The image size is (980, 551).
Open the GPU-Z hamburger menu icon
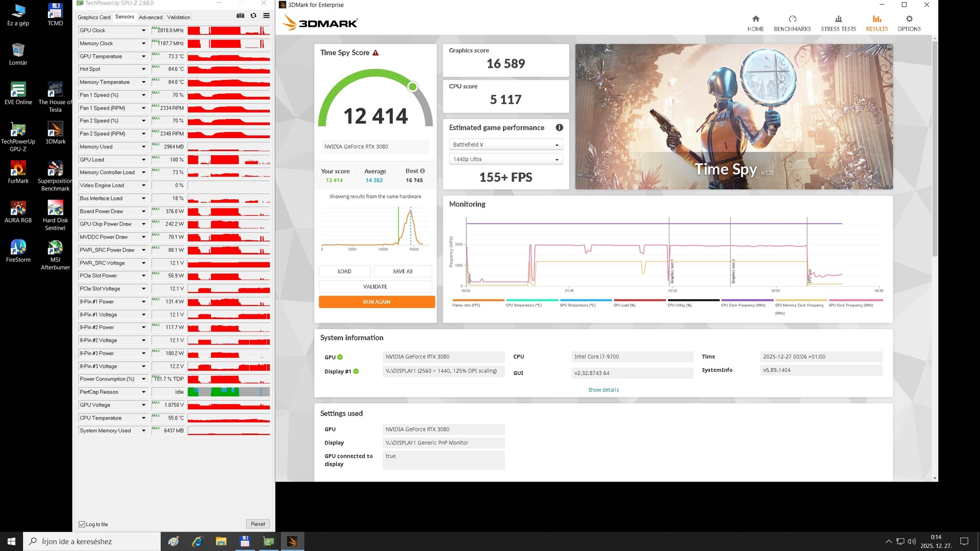pyautogui.click(x=266, y=16)
